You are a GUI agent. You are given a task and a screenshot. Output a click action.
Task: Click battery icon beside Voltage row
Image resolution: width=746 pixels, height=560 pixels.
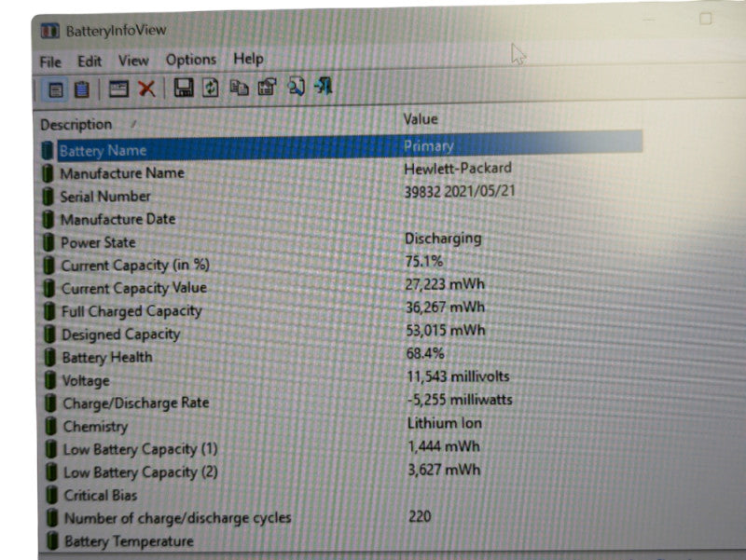tap(50, 380)
